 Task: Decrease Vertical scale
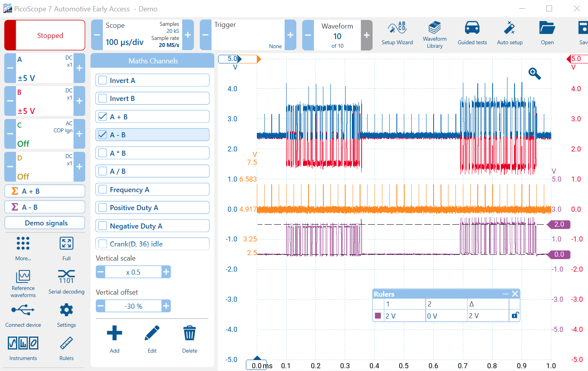point(100,272)
